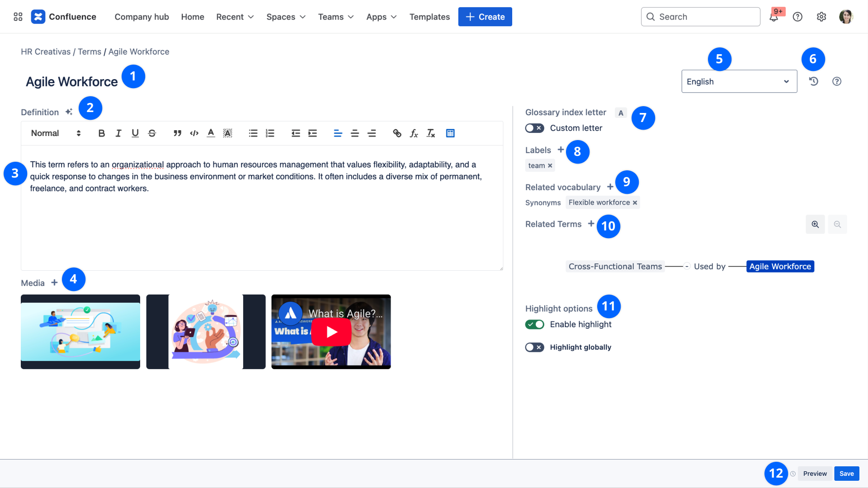Screen dimensions: 868x488
Task: Toggle underline formatting
Action: click(x=135, y=133)
